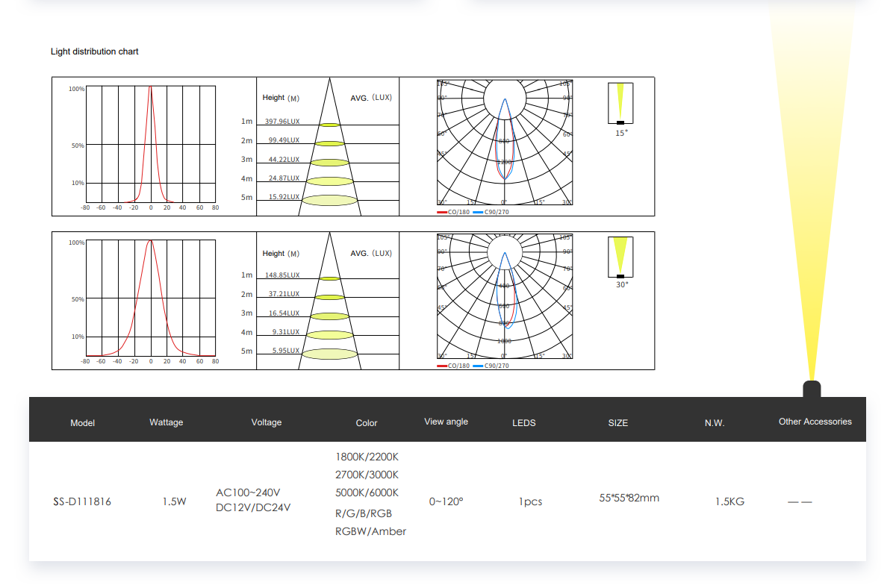Select the 15.92LUX value

284,197
